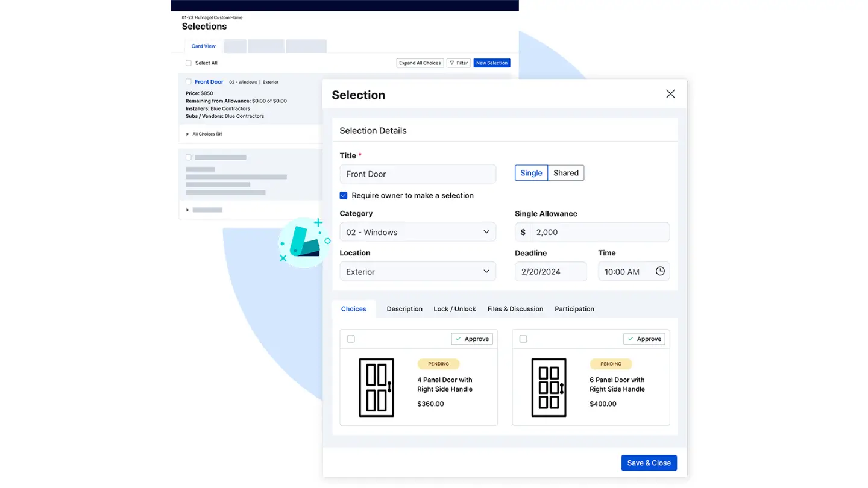Screen dimensions: 868x488
Task: Open the Participation tab
Action: tap(574, 309)
